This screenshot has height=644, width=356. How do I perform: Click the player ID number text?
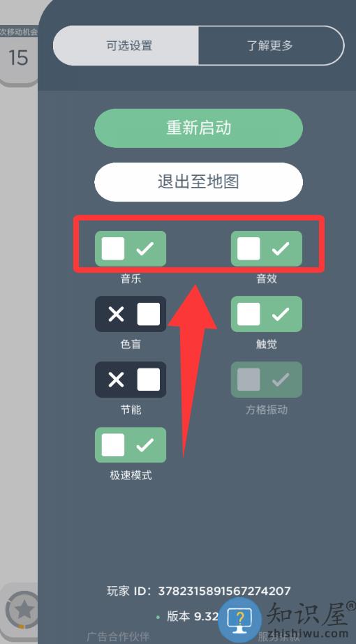[x=225, y=591]
